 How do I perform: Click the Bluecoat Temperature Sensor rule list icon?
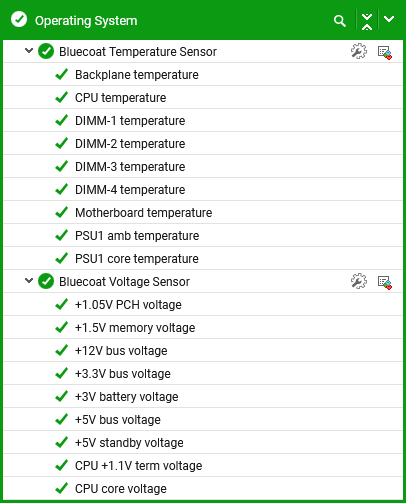pos(385,53)
